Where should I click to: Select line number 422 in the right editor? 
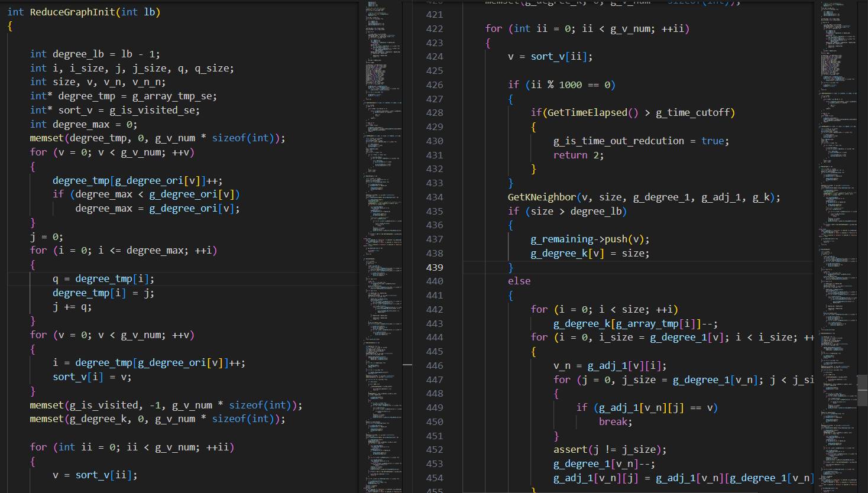(x=434, y=28)
